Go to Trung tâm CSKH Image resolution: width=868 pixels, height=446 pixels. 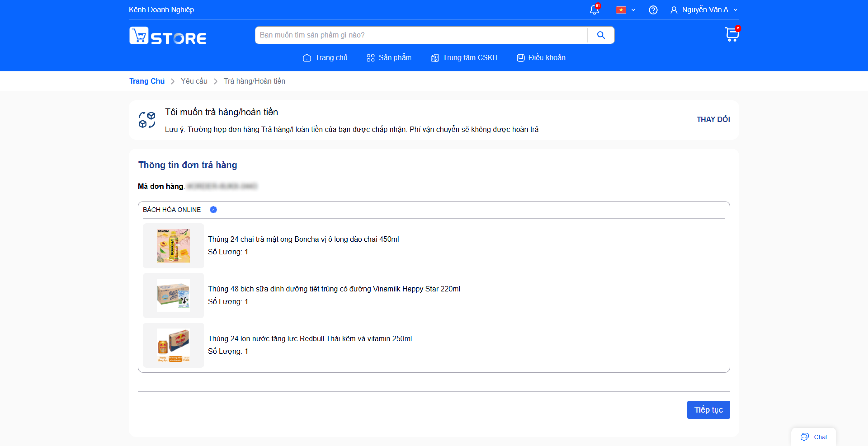click(x=464, y=58)
